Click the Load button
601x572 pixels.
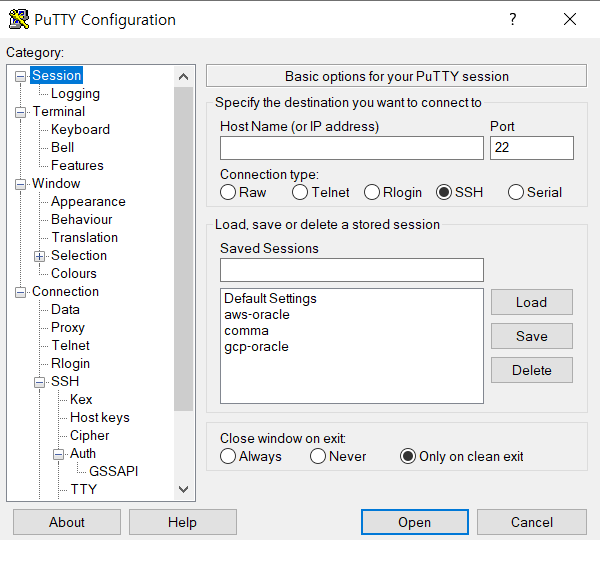532,302
